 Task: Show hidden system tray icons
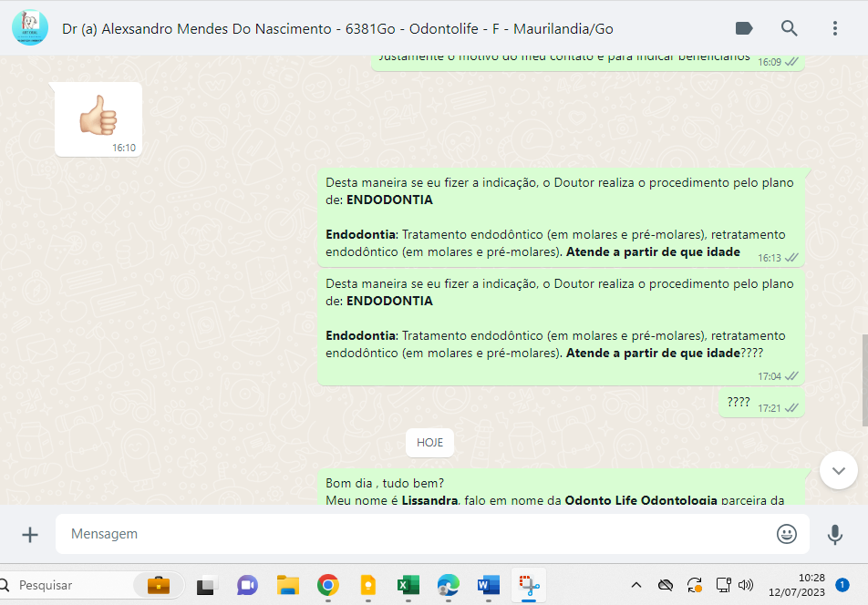point(636,585)
